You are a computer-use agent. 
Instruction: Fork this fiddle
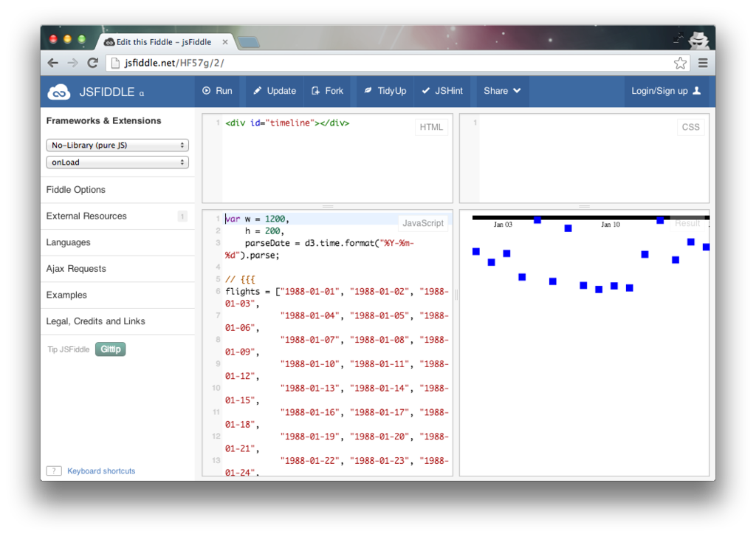pos(327,91)
